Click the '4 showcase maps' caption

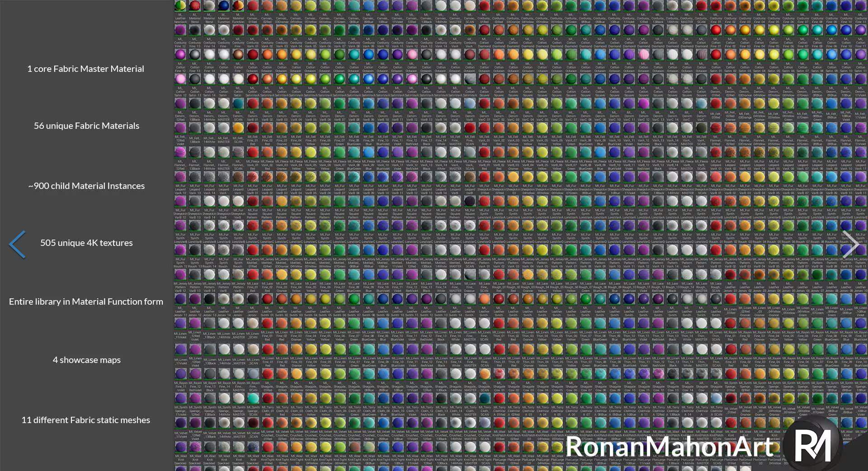pyautogui.click(x=86, y=360)
